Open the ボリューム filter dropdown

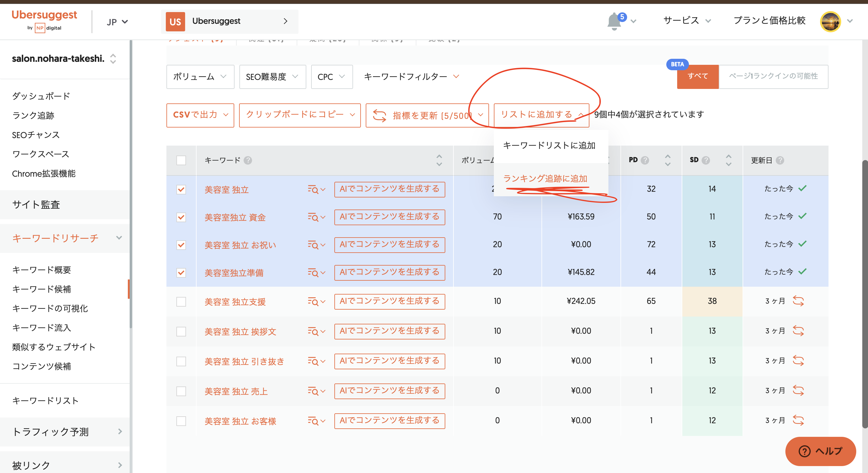(x=200, y=77)
